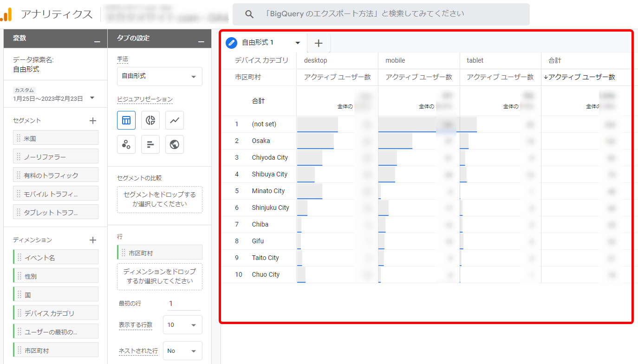Open the ネストされた行 dropdown
Viewport: 638px width, 364px height.
(182, 351)
